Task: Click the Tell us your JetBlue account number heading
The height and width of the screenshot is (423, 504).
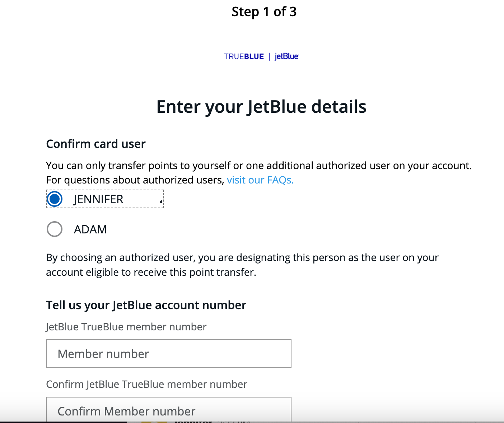Action: point(146,305)
